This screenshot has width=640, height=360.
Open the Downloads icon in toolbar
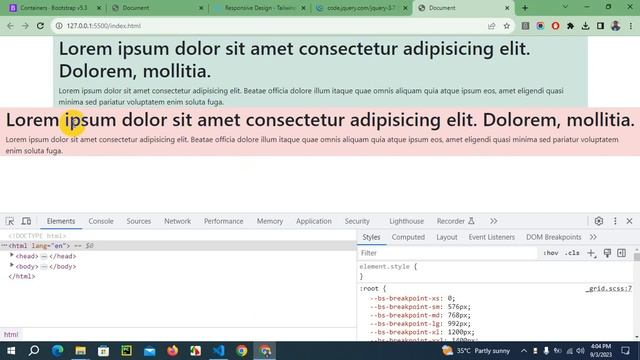click(x=585, y=26)
